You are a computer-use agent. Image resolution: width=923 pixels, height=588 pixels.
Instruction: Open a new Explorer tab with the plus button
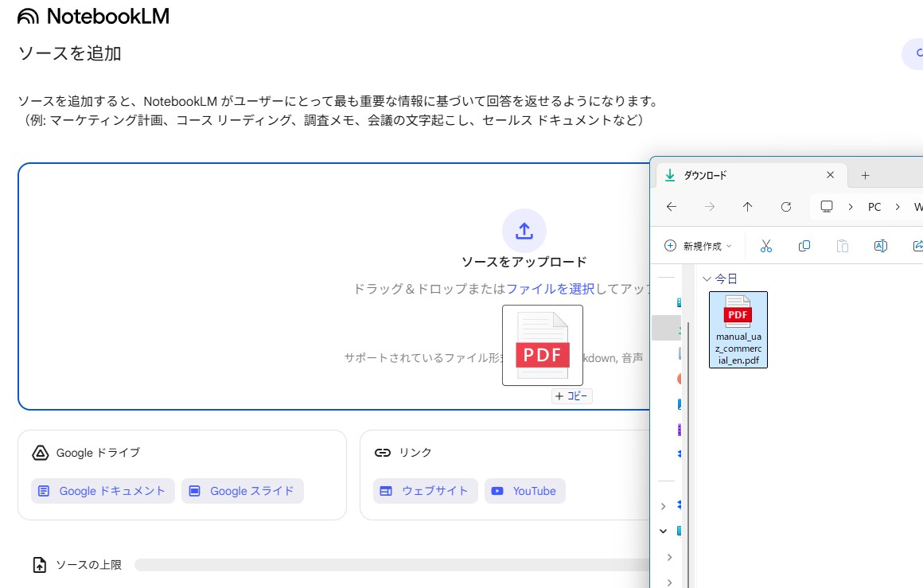865,175
